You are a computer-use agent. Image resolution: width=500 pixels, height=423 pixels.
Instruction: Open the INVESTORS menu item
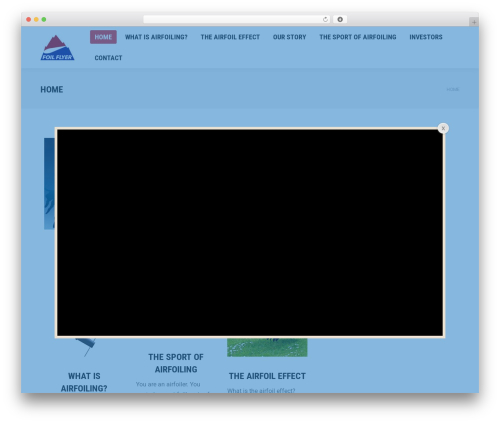click(426, 37)
